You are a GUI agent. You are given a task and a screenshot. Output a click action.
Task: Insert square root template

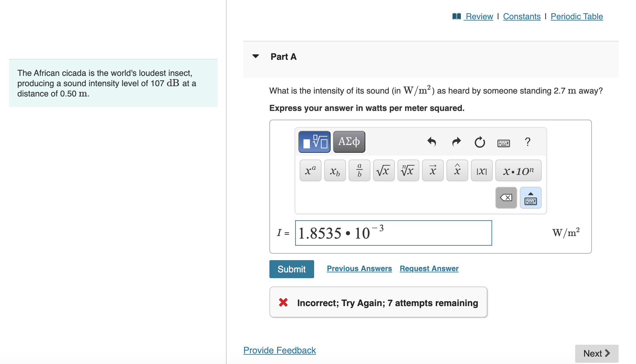click(384, 170)
